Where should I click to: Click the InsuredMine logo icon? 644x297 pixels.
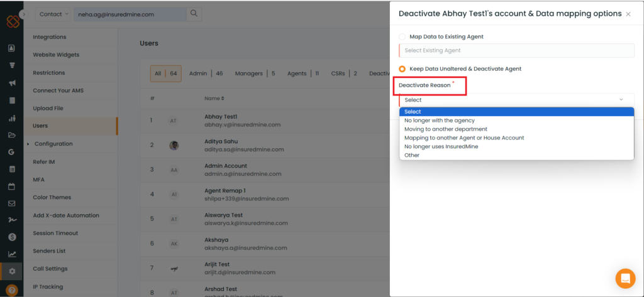[x=13, y=21]
